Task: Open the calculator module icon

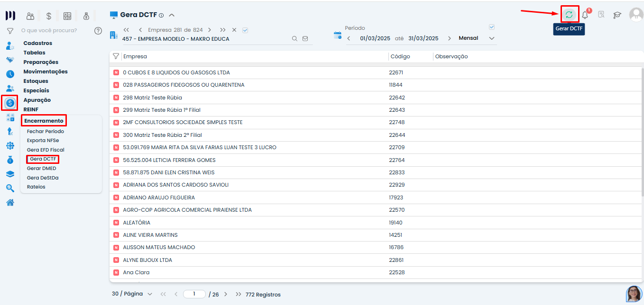Action: (x=67, y=16)
